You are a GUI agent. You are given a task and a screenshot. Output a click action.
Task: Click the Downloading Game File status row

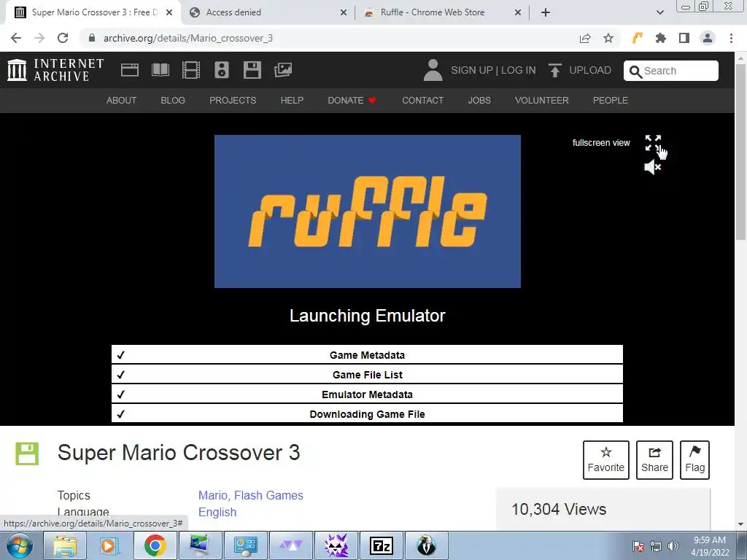(368, 414)
